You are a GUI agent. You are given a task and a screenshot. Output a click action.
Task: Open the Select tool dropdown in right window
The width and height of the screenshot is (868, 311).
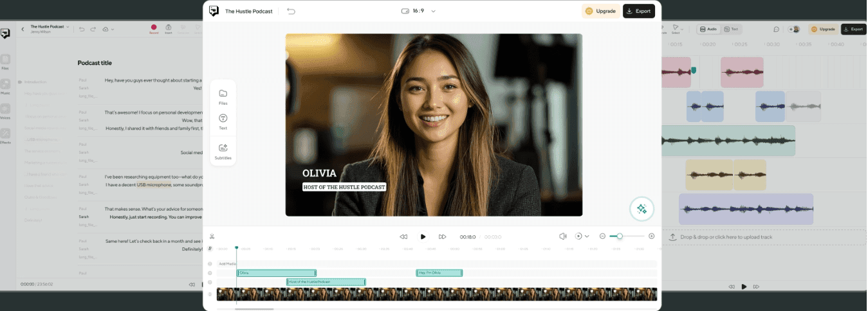[677, 29]
